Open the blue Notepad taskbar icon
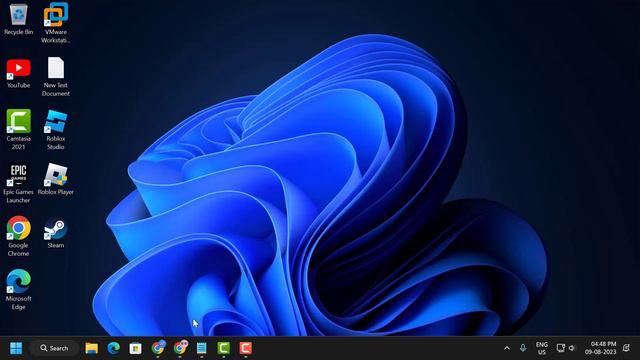The height and width of the screenshot is (360, 640). coord(202,348)
